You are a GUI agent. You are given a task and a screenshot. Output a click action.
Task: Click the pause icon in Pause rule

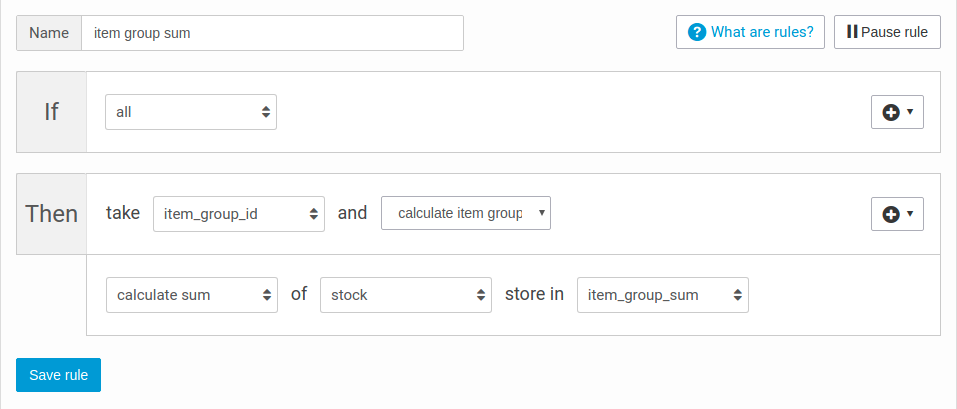[x=852, y=32]
